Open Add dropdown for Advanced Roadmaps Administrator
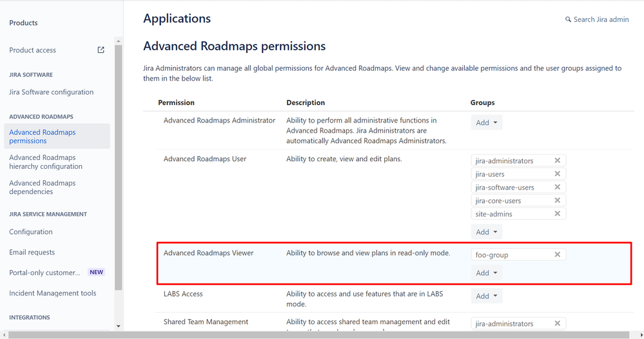The height and width of the screenshot is (339, 644). pyautogui.click(x=486, y=122)
